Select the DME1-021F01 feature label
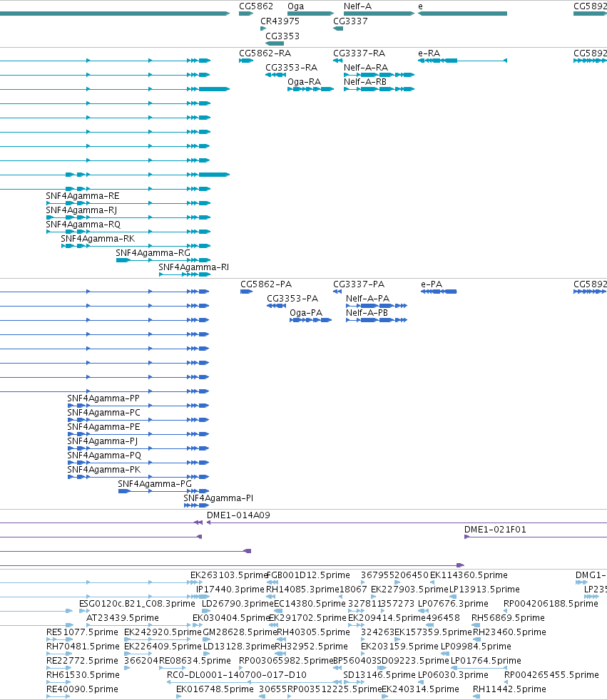This screenshot has height=700, width=607. [x=495, y=530]
